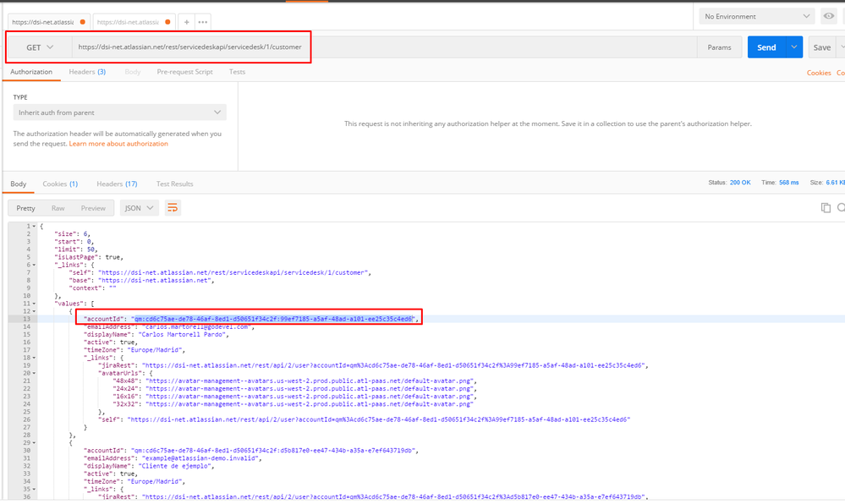The height and width of the screenshot is (504, 845).
Task: Collapse the _links node at line 18
Action: 34,358
